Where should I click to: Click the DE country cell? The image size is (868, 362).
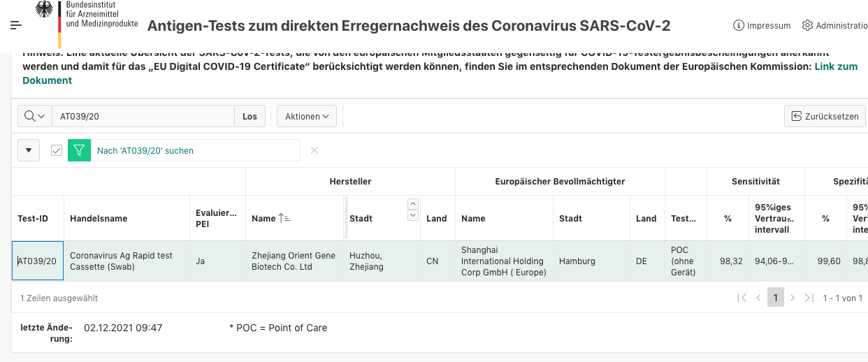point(647,261)
